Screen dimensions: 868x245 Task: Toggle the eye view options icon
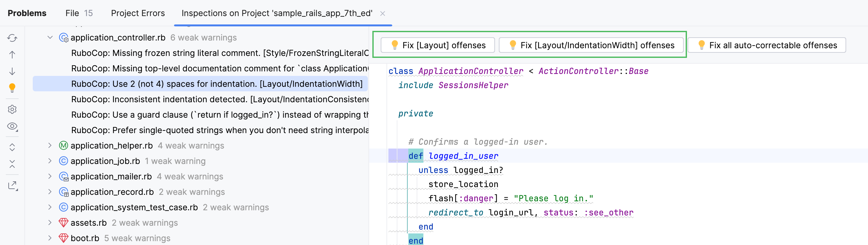(12, 126)
